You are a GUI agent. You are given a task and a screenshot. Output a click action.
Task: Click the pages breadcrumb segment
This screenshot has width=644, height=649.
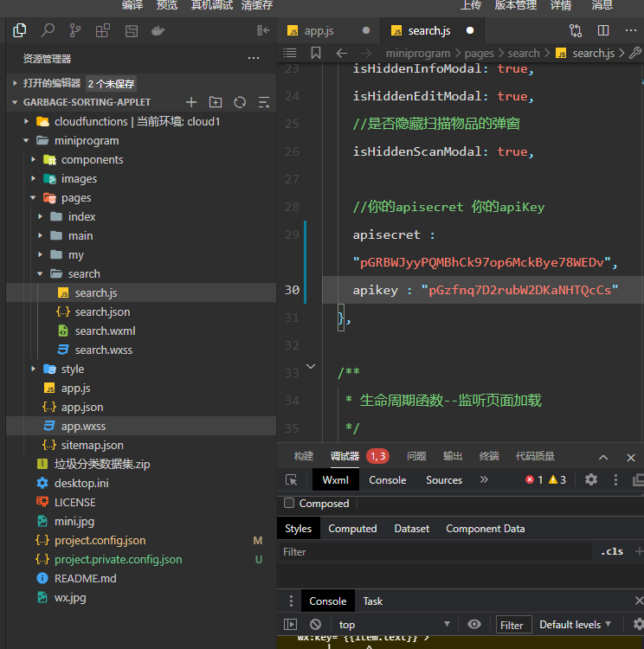[480, 53]
